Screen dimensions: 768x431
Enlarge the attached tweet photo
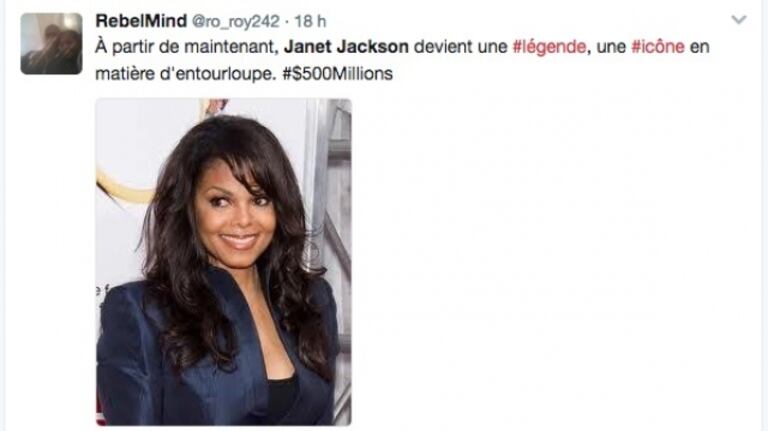tap(223, 262)
